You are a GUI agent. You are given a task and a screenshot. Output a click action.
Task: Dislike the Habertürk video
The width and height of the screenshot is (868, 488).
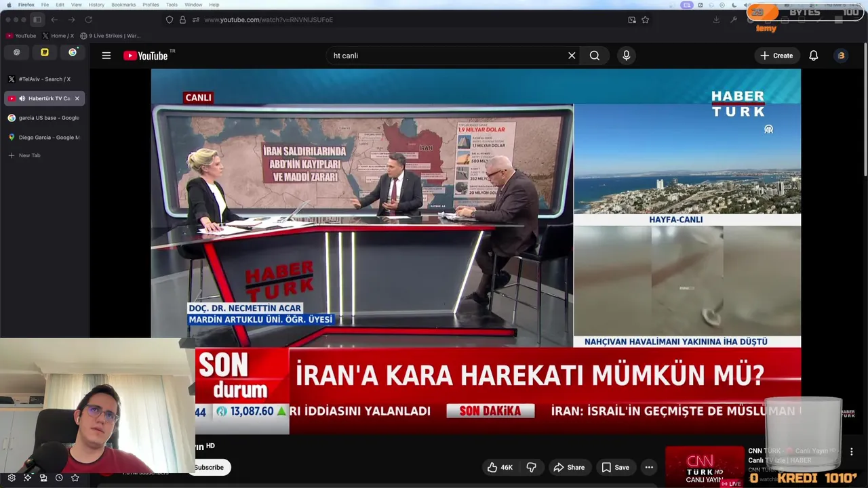click(532, 467)
